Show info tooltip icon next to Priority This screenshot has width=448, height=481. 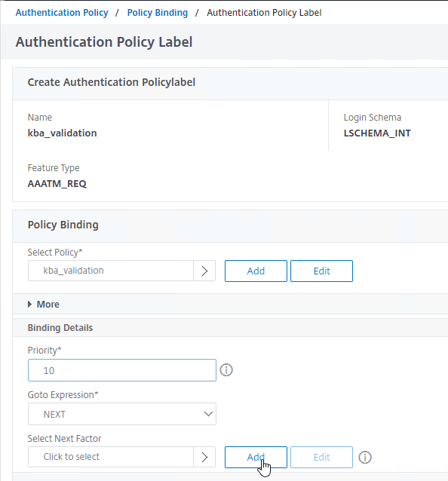226,370
